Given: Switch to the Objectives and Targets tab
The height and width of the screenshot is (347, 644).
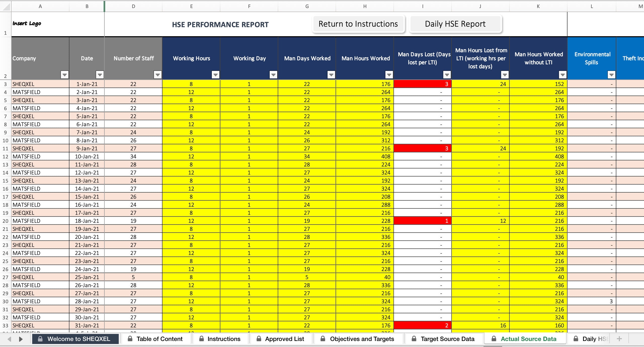Looking at the screenshot, I should point(362,339).
